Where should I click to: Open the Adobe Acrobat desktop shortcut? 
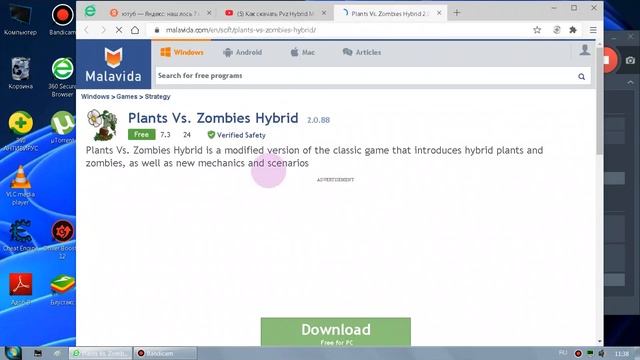click(20, 289)
